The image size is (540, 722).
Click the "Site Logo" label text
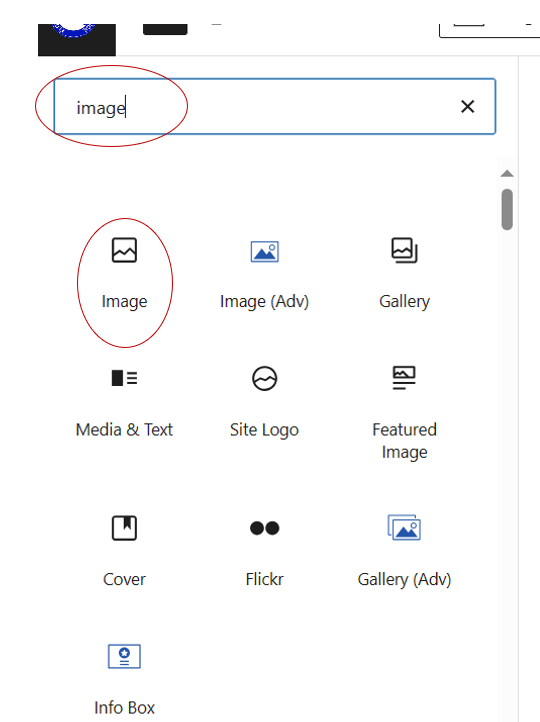[x=265, y=430]
